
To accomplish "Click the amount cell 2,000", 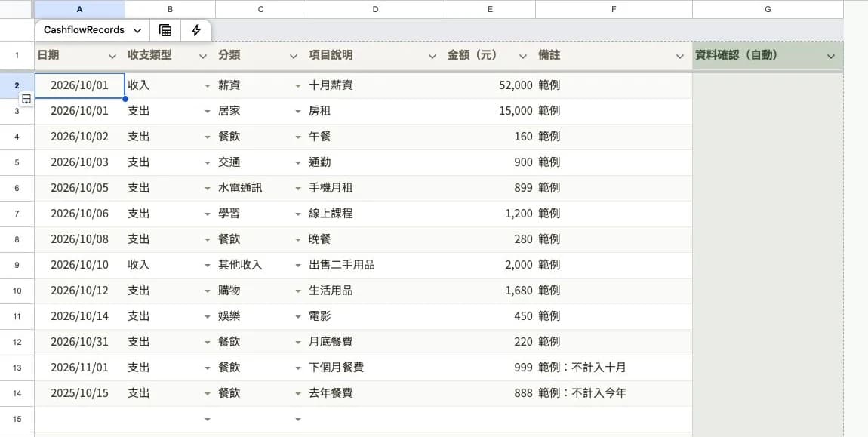I will point(490,266).
